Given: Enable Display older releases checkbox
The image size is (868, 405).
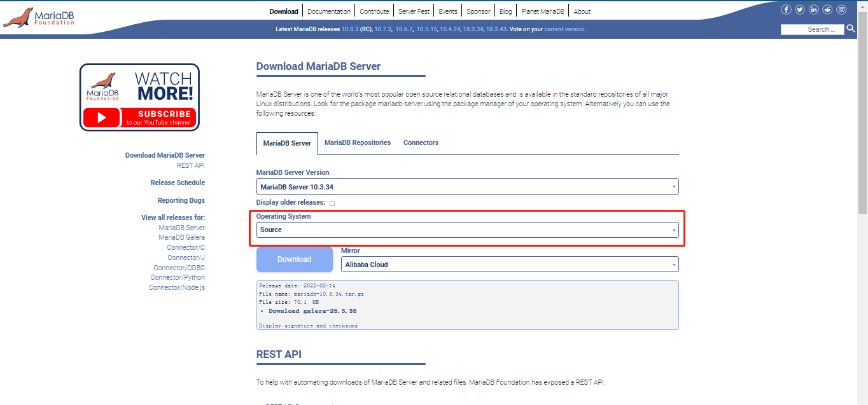Looking at the screenshot, I should [332, 203].
